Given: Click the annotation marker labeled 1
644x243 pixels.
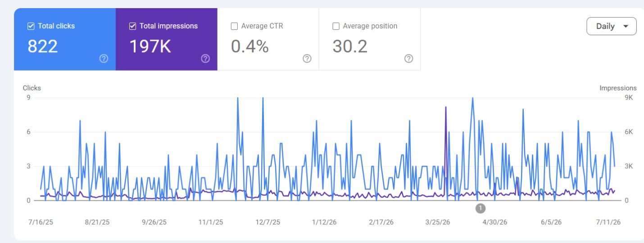Looking at the screenshot, I should coord(481,208).
